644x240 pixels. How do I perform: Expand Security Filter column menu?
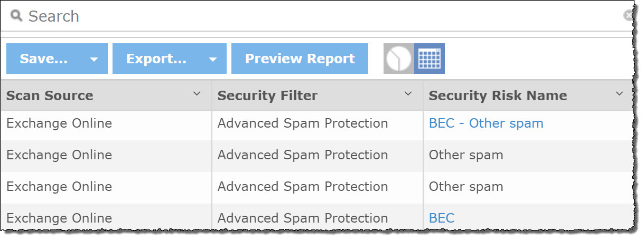point(408,94)
